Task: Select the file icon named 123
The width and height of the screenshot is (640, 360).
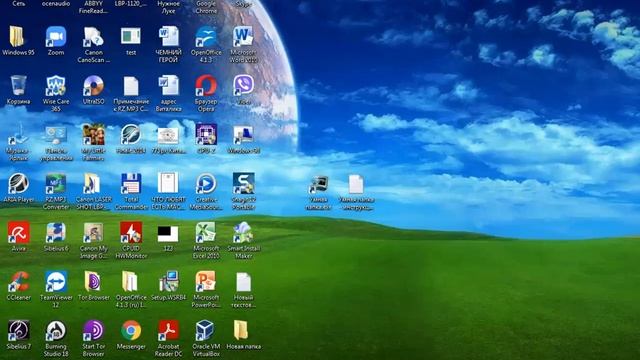Action: [x=168, y=234]
